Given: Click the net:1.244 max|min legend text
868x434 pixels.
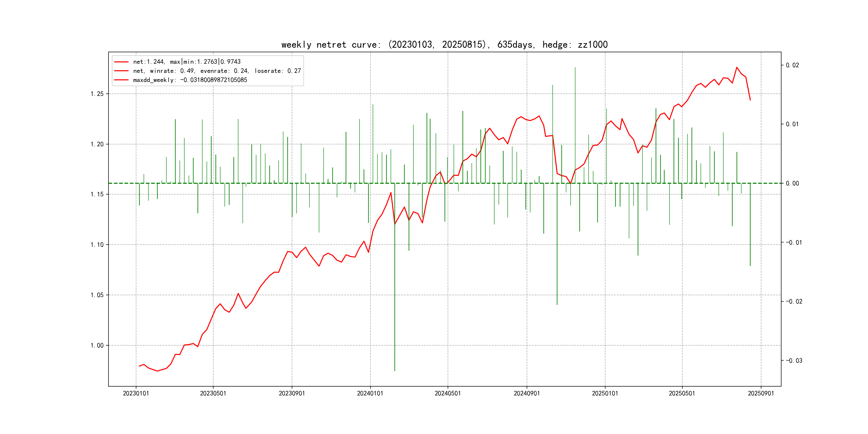Looking at the screenshot, I should pyautogui.click(x=187, y=62).
